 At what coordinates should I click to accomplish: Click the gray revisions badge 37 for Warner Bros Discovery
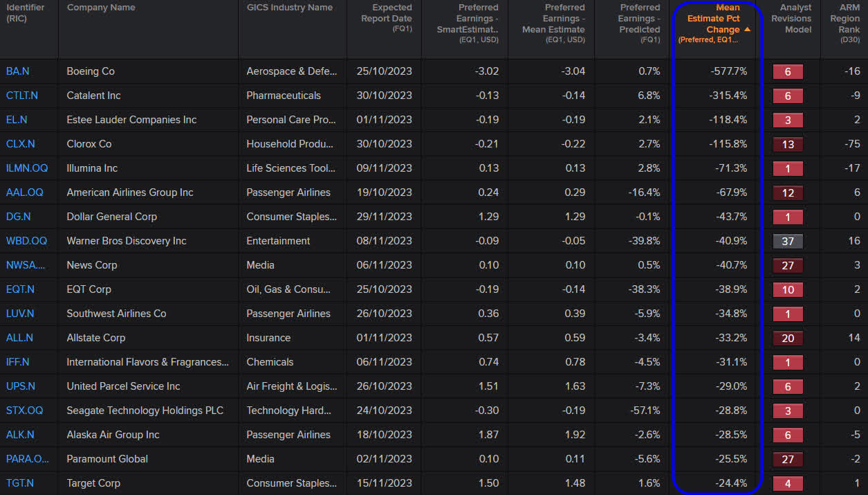click(788, 241)
